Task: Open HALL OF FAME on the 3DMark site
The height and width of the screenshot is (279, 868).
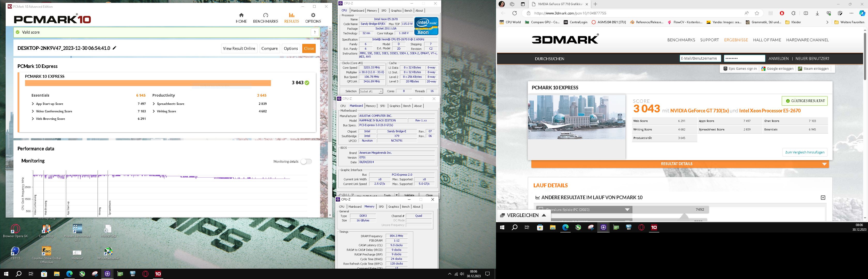Action: point(767,40)
